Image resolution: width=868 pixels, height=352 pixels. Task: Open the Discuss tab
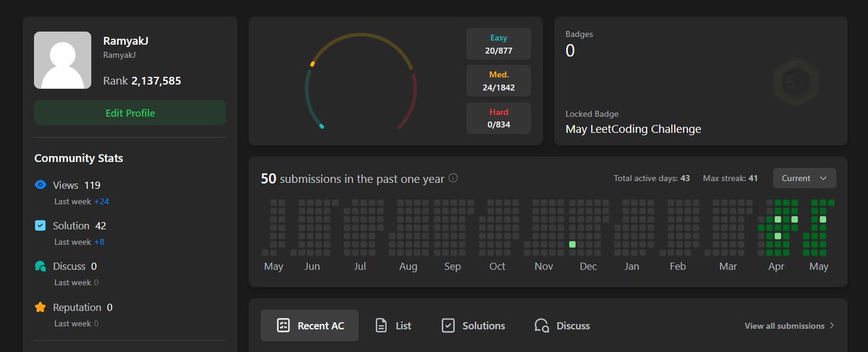tap(562, 326)
